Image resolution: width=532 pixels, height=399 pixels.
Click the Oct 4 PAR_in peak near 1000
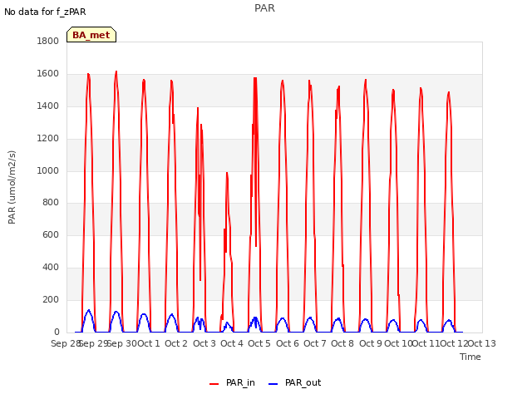coord(227,173)
